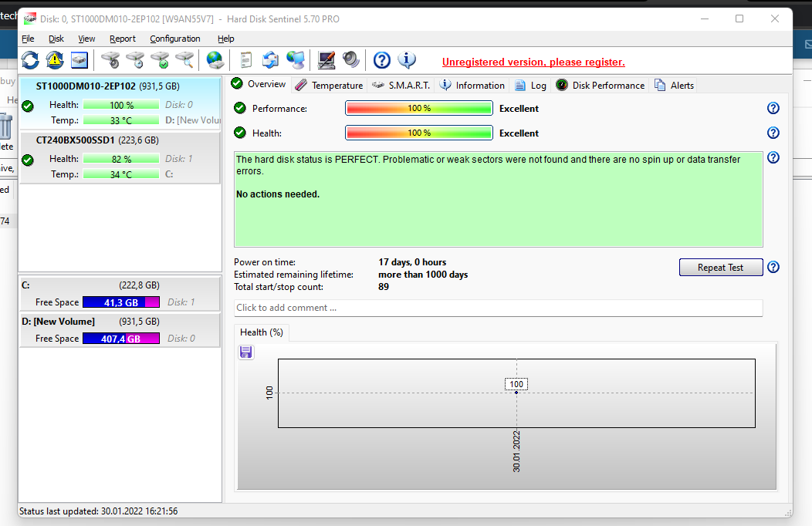Click the floppy save icon above health graph
This screenshot has height=526, width=812.
246,352
